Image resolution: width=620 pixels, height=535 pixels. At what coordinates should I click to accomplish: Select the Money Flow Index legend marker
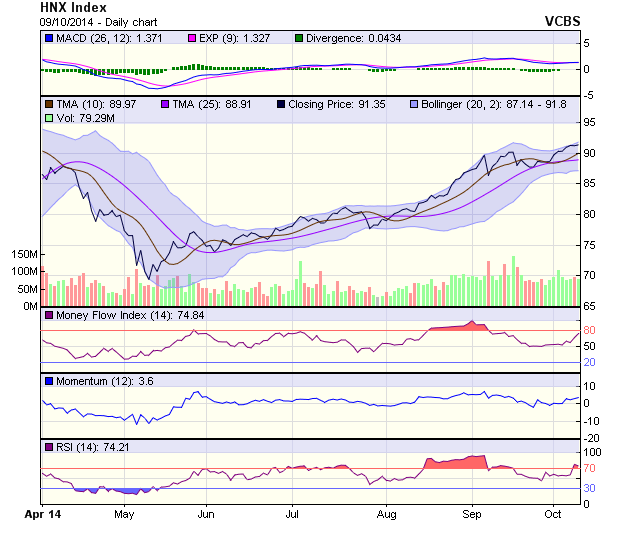(49, 316)
